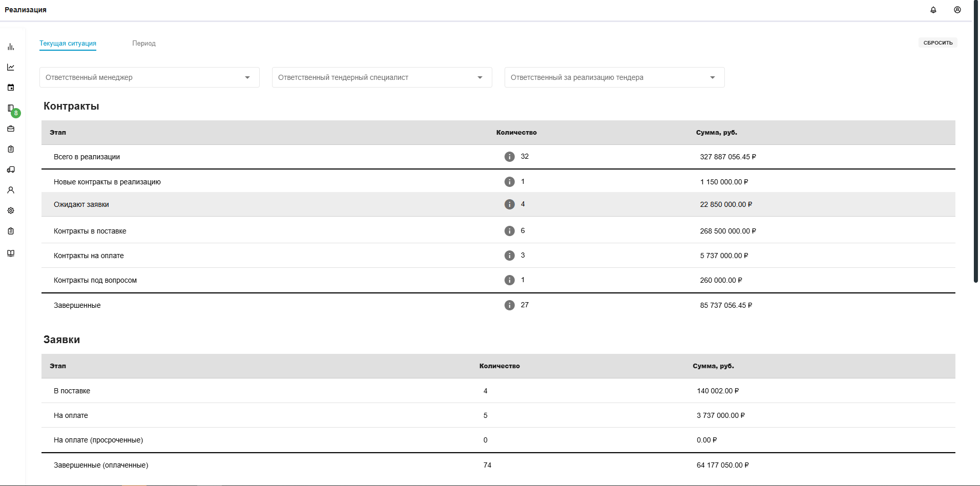Screen dimensions: 980x486
Task: Show info for Контракты под вопросом
Action: tap(509, 280)
